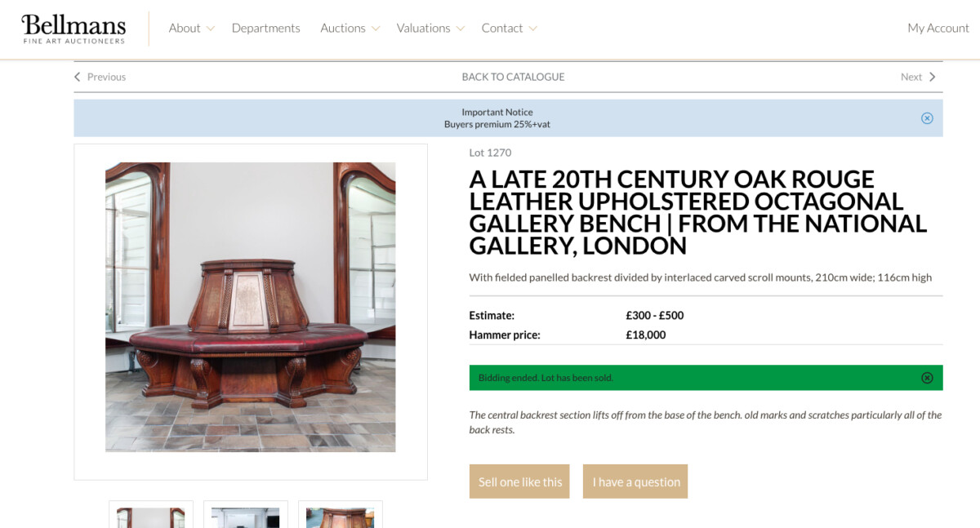This screenshot has height=528, width=980.
Task: Click the Previous lot left arrow
Action: coord(78,77)
